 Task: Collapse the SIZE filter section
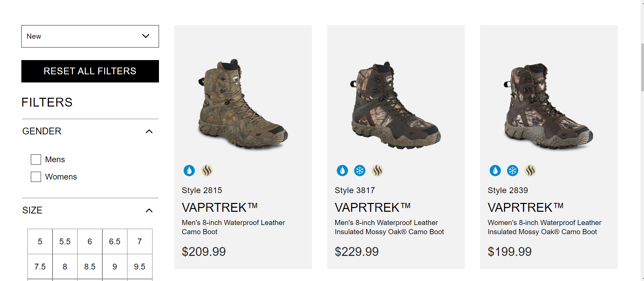coord(149,210)
